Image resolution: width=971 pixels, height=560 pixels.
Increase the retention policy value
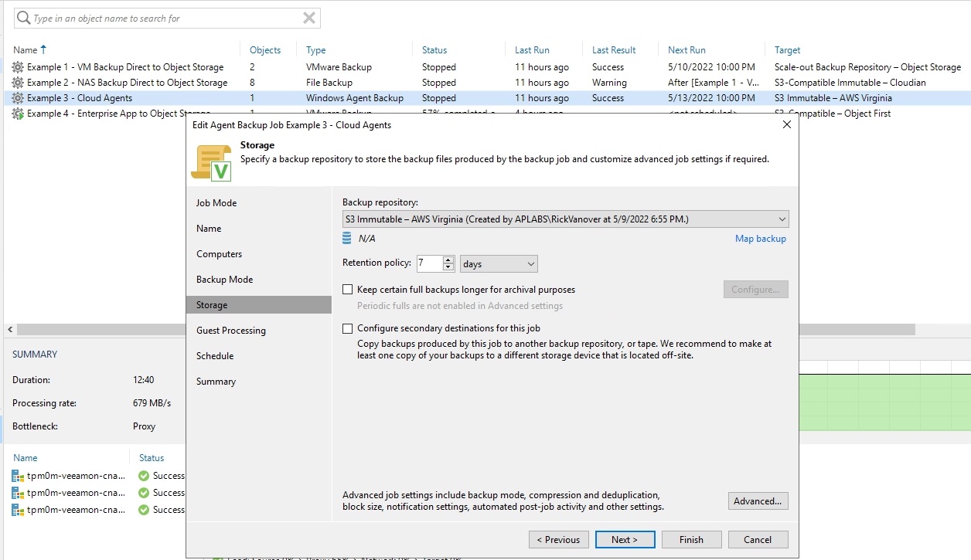click(448, 260)
